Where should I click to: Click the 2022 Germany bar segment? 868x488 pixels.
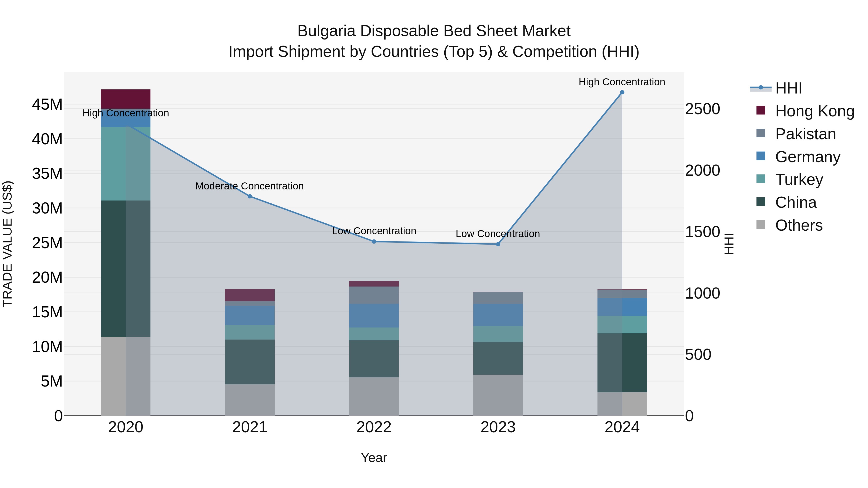(x=374, y=315)
